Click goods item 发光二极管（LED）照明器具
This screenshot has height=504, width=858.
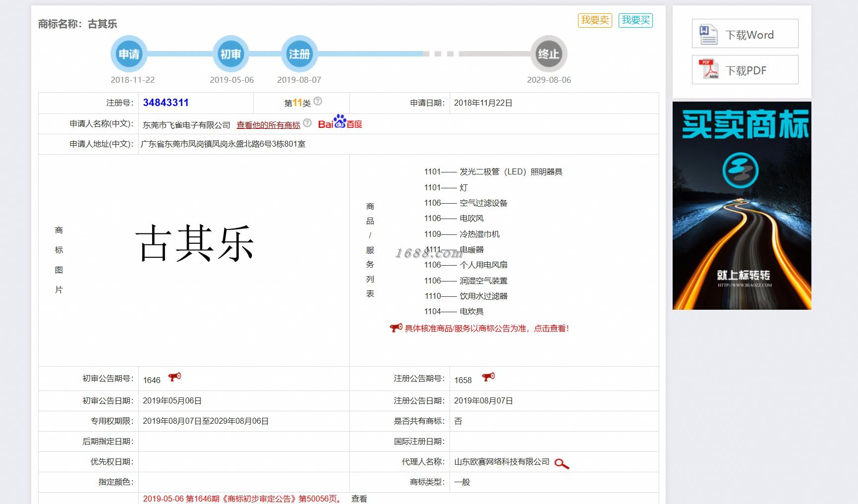point(511,172)
